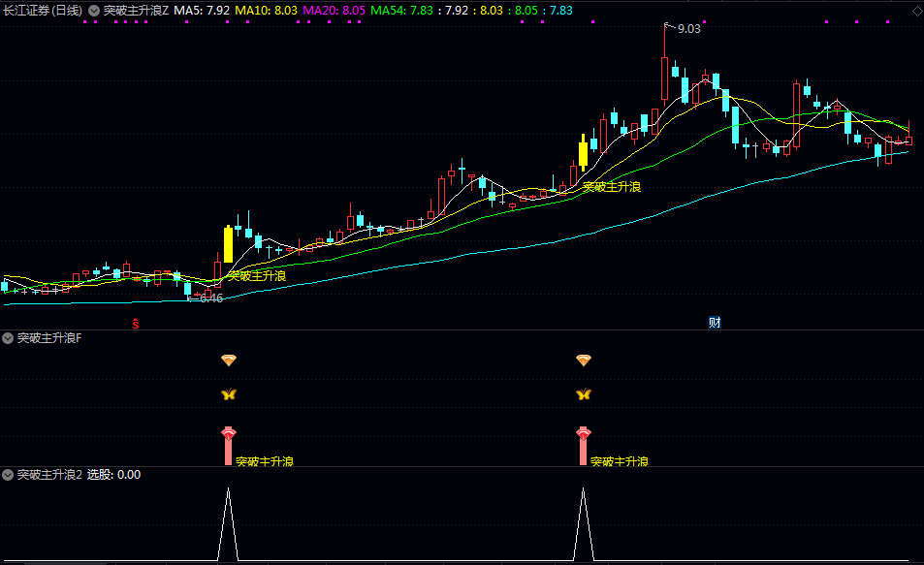
Task: Click 突破主升浪 label beside second yellow candle
Action: click(612, 187)
